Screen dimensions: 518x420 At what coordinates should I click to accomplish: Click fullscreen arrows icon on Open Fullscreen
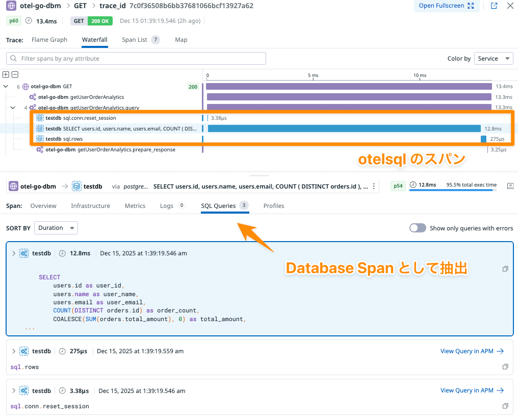click(x=471, y=6)
